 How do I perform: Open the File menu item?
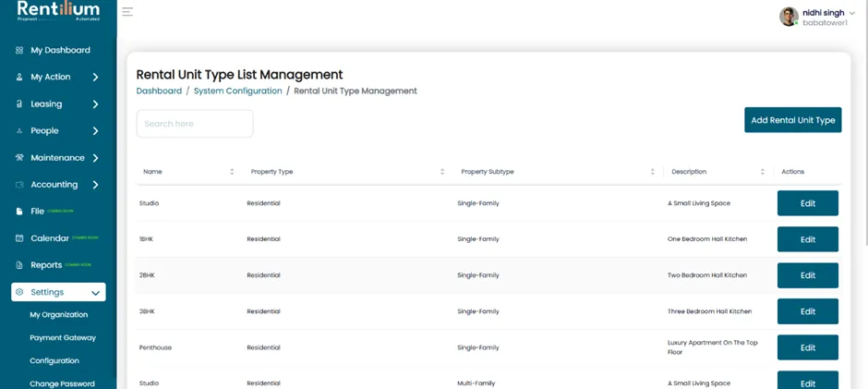[x=37, y=211]
